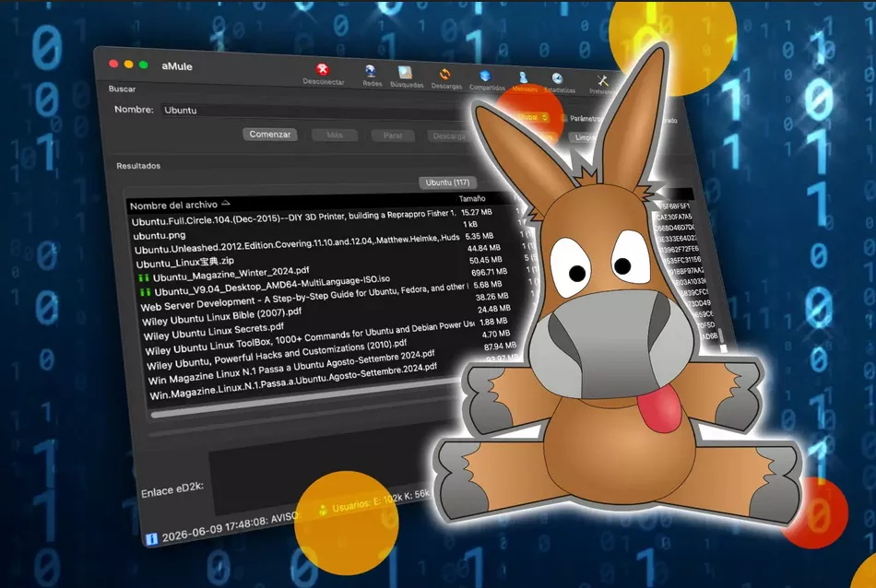Viewport: 876px width, 588px height.
Task: Select the Ubuntu (117) results tab
Action: click(447, 182)
